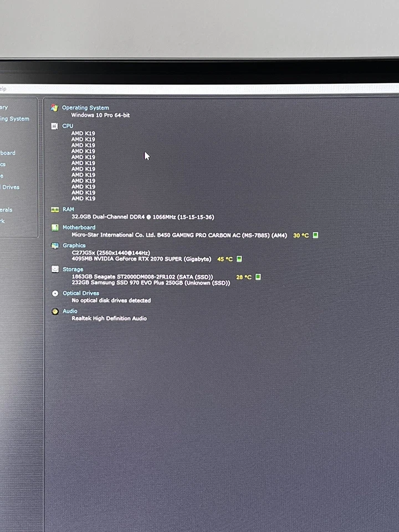Viewport: 399px width, 532px height.
Task: Click the motherboard temperature 30 °C
Action: 300,236
